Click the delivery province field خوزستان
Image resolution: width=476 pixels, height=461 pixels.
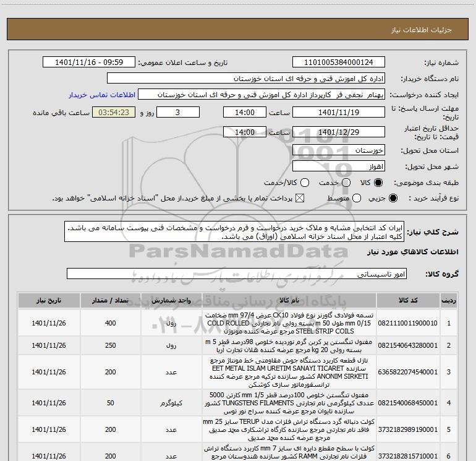[339, 150]
